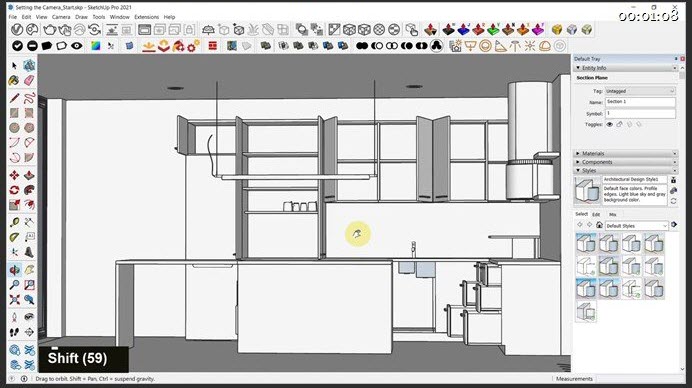Select the Scale tool
Screen dimensions: 692x388
[14, 205]
